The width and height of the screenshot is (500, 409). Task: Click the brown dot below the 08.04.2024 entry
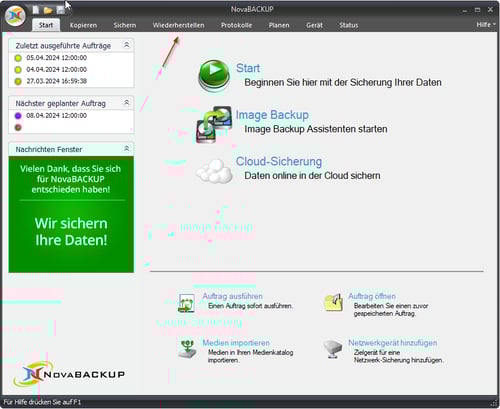point(18,127)
